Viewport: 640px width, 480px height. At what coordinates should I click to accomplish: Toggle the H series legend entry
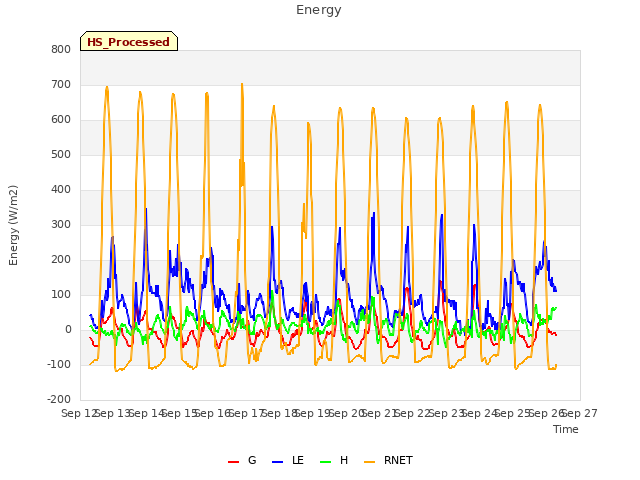click(334, 460)
